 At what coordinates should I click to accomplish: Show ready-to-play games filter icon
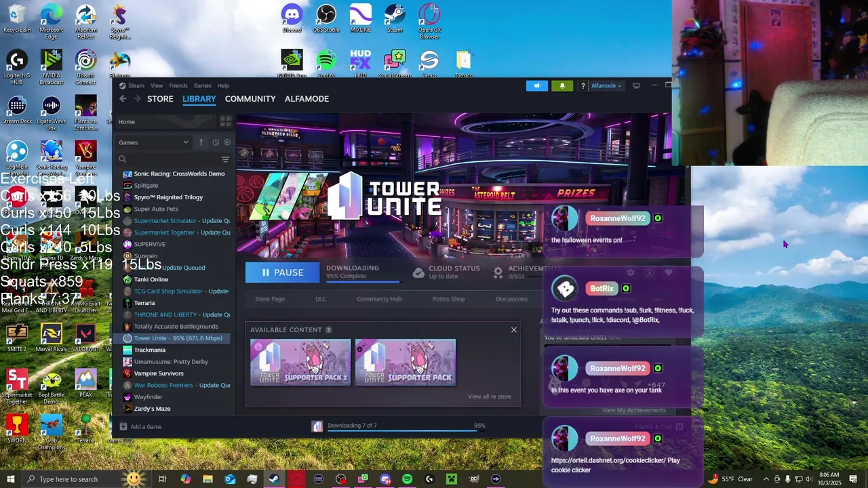click(x=227, y=142)
